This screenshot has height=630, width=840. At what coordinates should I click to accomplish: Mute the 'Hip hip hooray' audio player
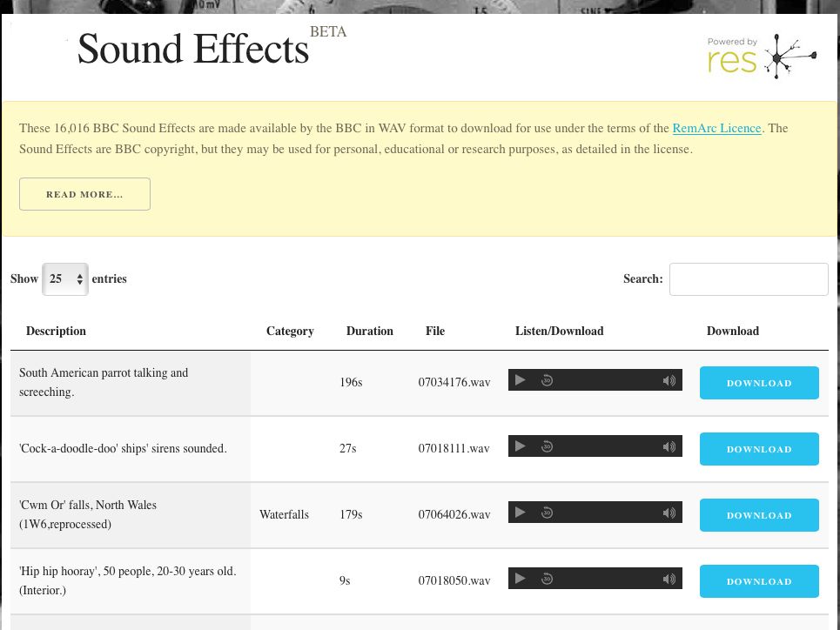[x=669, y=579]
